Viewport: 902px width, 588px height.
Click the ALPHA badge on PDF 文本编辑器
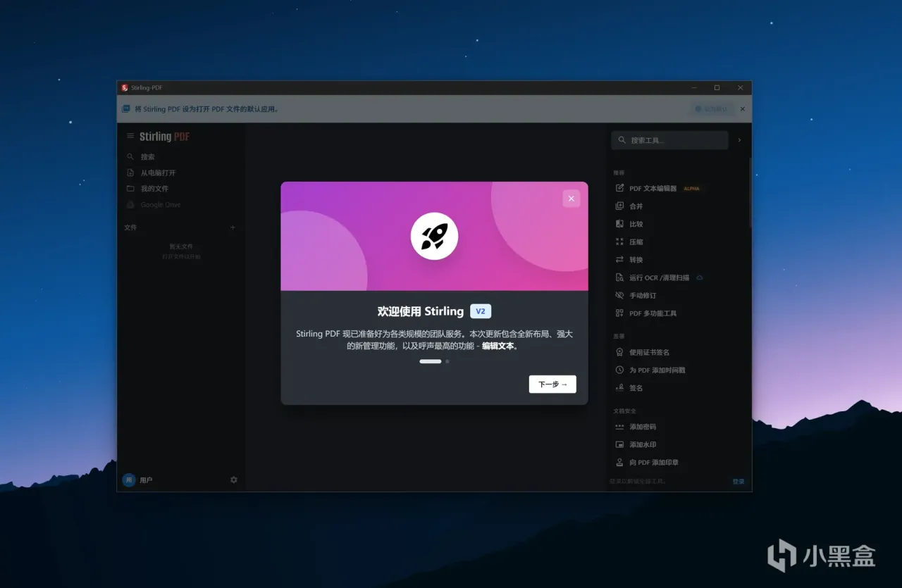691,189
